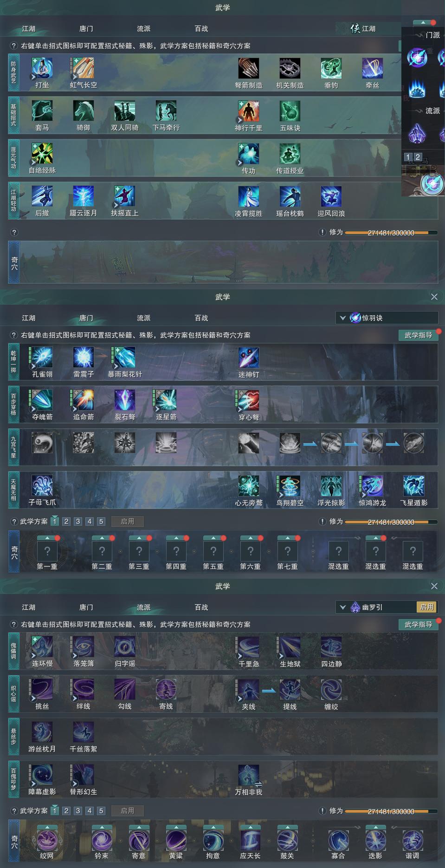This screenshot has width=445, height=868.
Task: Open the 流派 tab in bottom panel
Action: [143, 607]
